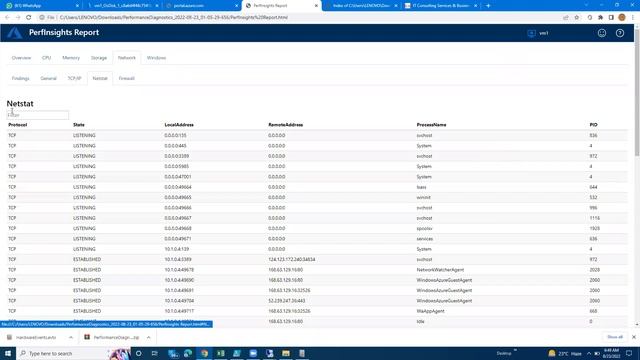640x360 pixels.
Task: Open the notification center icon in the system tray
Action: (629, 353)
